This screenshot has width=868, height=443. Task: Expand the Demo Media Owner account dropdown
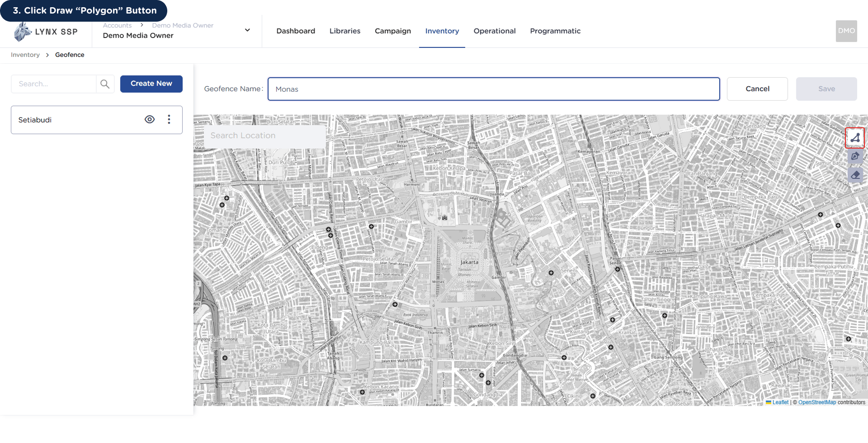click(x=247, y=30)
